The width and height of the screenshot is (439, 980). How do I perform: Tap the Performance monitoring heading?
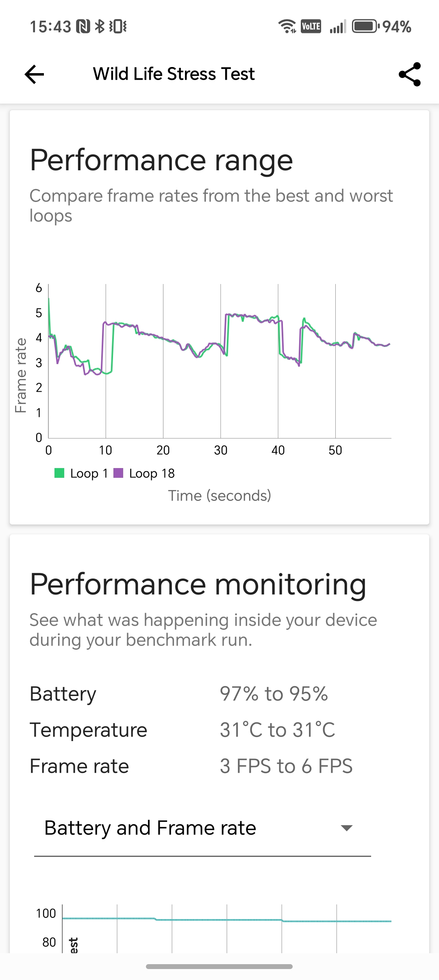pos(198,584)
